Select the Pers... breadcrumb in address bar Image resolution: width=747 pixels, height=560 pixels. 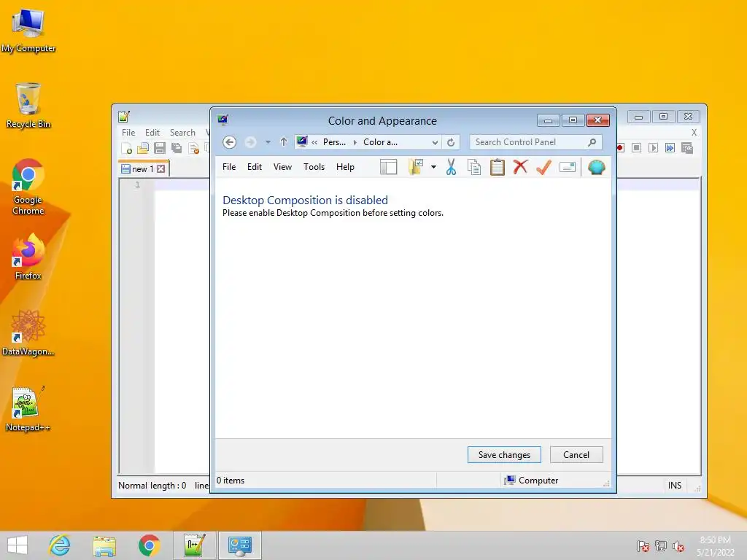(334, 142)
